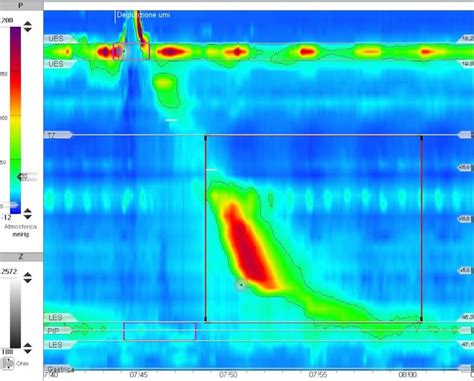474x381 pixels.
Task: Decrease the impedance scale maximum (down arrow near 2572)
Action: pos(28,280)
